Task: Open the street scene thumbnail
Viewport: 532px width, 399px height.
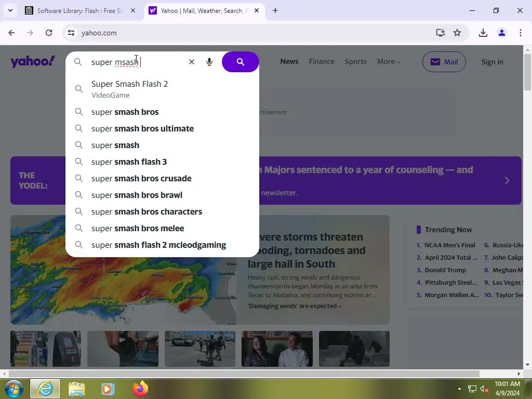Action: point(200,349)
